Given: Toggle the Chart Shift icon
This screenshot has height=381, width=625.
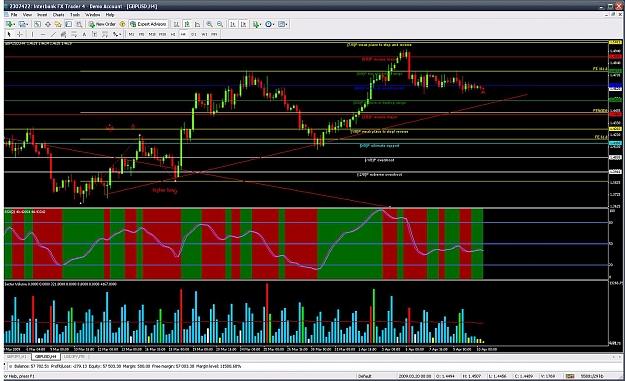Looking at the screenshot, I should (x=243, y=24).
